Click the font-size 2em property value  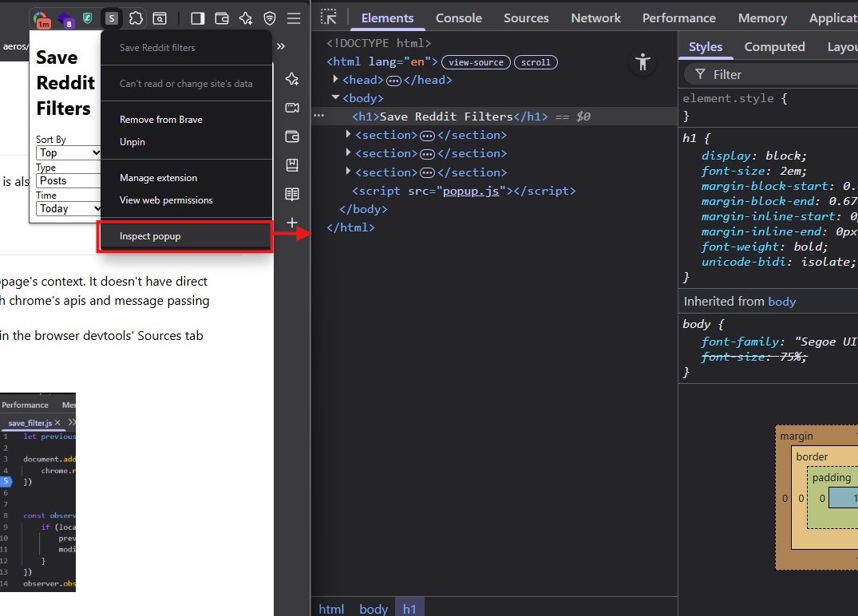[x=791, y=172]
